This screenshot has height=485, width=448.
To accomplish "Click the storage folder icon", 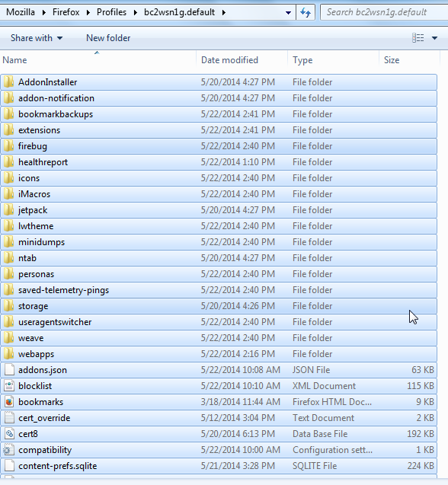I will point(9,306).
